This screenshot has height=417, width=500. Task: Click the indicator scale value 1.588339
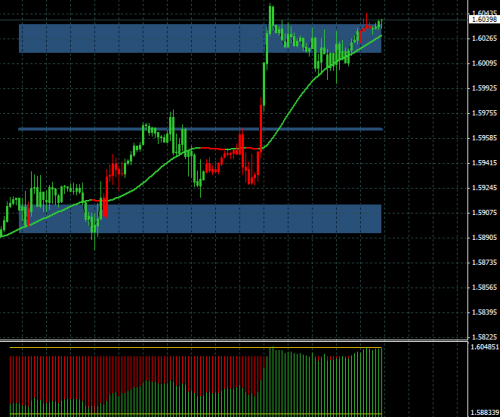point(484,413)
